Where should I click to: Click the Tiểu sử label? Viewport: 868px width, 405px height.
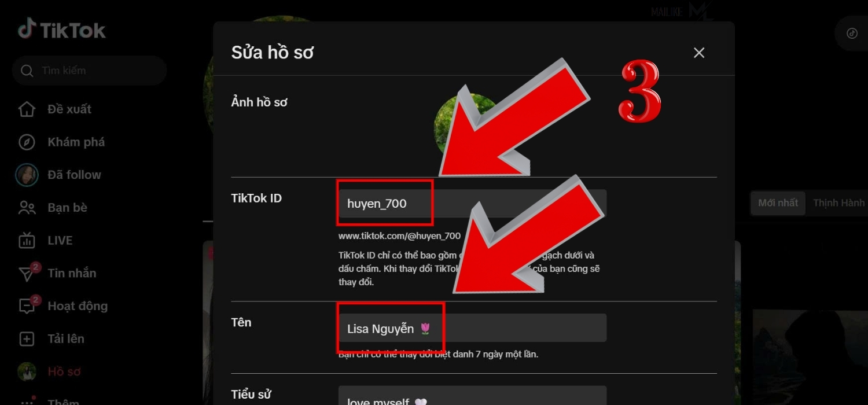pyautogui.click(x=251, y=395)
